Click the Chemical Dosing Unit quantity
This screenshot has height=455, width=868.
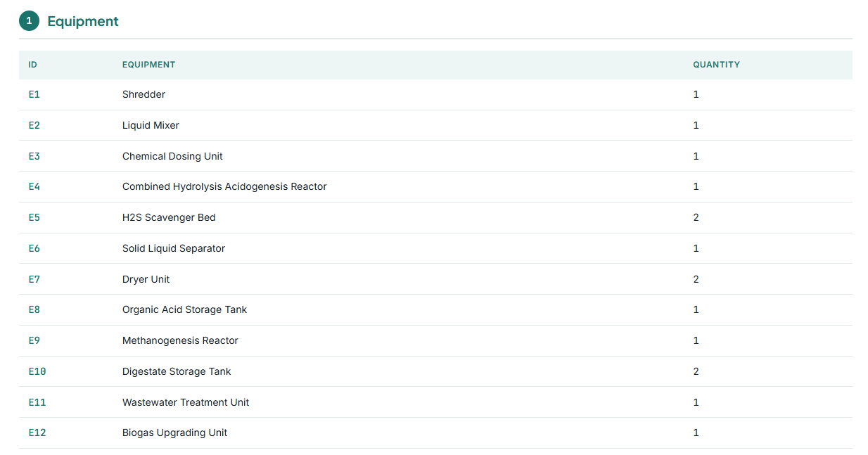tap(696, 156)
